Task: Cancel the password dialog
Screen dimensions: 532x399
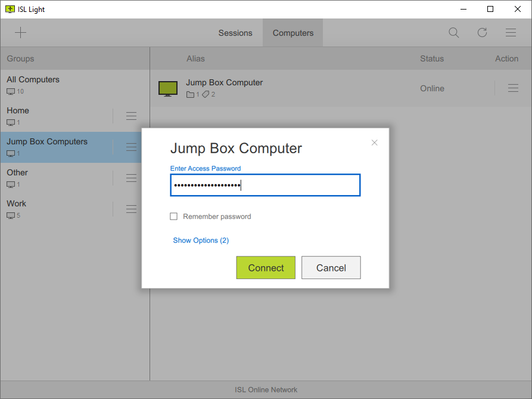Action: pyautogui.click(x=331, y=267)
